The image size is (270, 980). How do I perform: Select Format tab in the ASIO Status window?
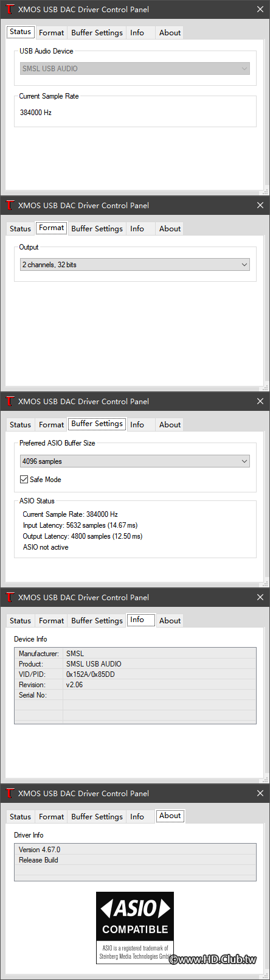point(51,425)
